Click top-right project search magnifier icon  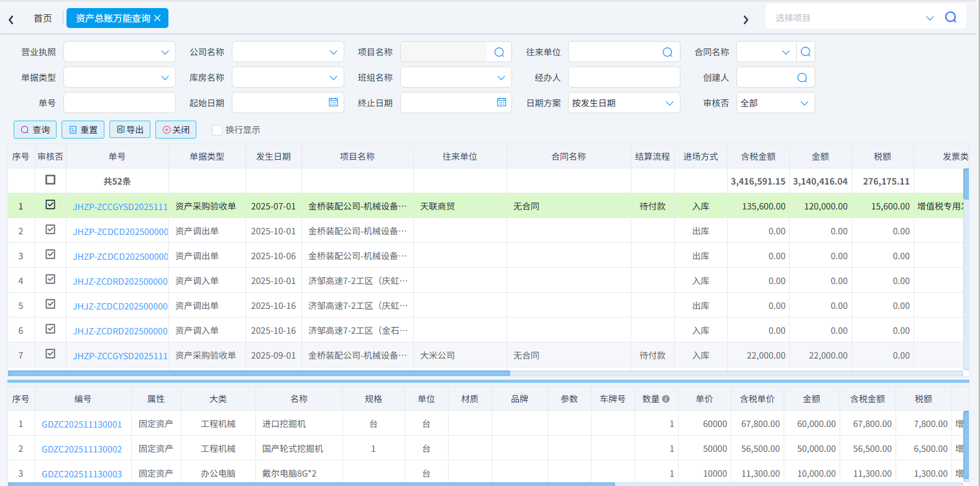(x=950, y=17)
